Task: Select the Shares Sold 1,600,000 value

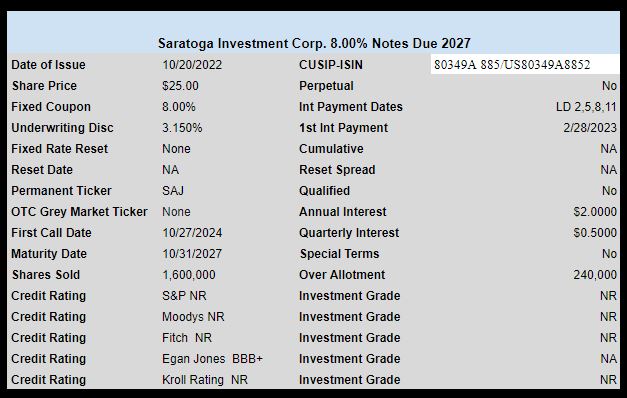Action: pyautogui.click(x=189, y=274)
